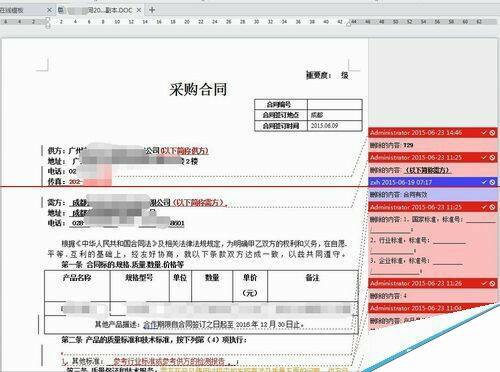The image size is (500, 372).
Task: Click the 2015.06.09 signing date value
Action: (x=324, y=126)
